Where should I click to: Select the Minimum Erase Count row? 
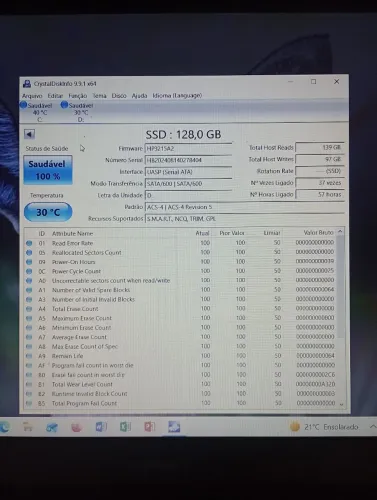180,328
